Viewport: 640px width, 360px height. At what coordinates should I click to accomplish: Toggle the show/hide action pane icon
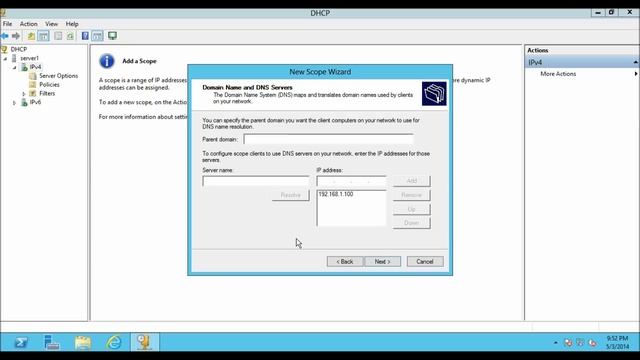pyautogui.click(x=97, y=36)
